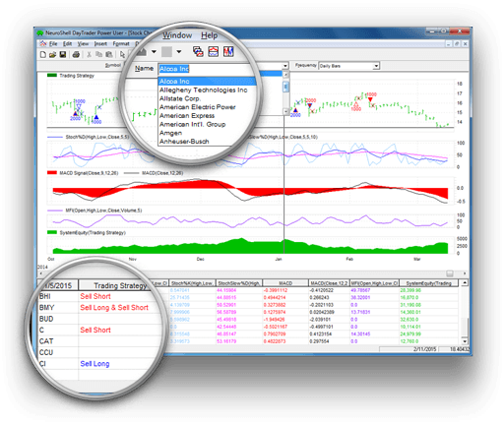Select the CAT row label
This screenshot has height=424, width=504.
point(46,341)
